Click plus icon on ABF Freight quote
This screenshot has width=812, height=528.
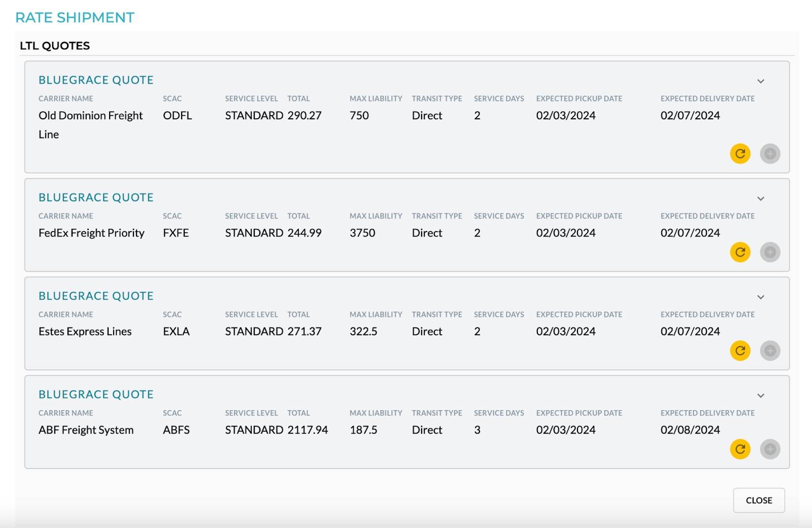(x=770, y=449)
